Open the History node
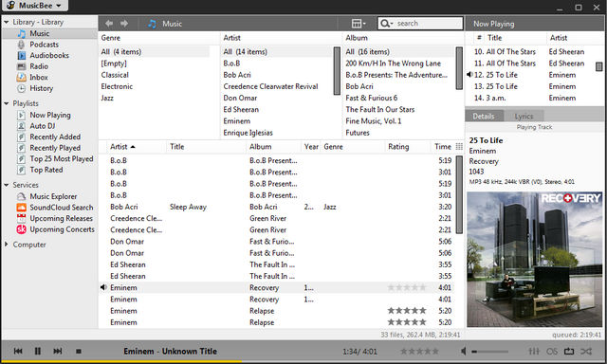The width and height of the screenshot is (607, 364). tap(41, 88)
